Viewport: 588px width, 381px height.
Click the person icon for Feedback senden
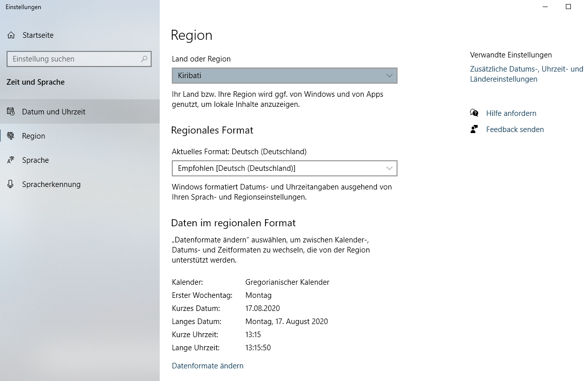click(x=474, y=130)
